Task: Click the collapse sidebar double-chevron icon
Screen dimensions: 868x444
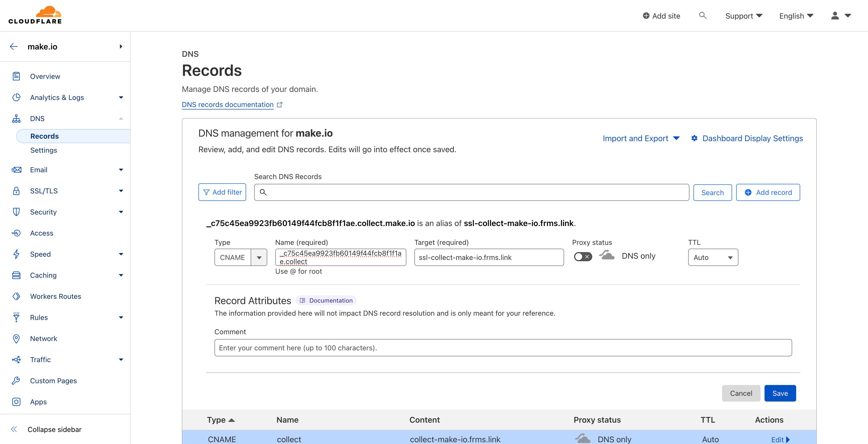Action: coord(14,429)
